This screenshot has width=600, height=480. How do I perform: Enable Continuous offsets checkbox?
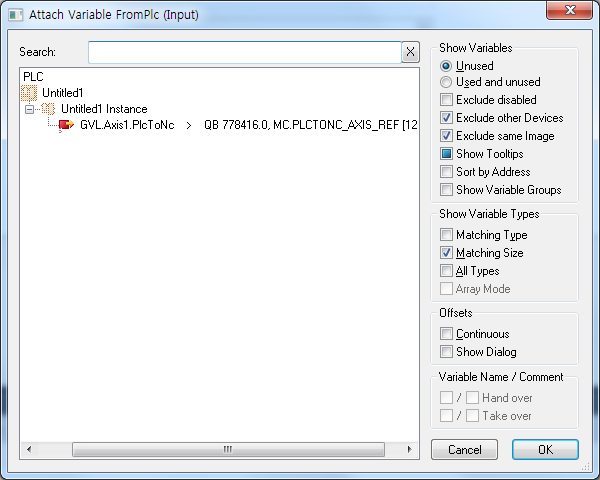click(x=446, y=333)
